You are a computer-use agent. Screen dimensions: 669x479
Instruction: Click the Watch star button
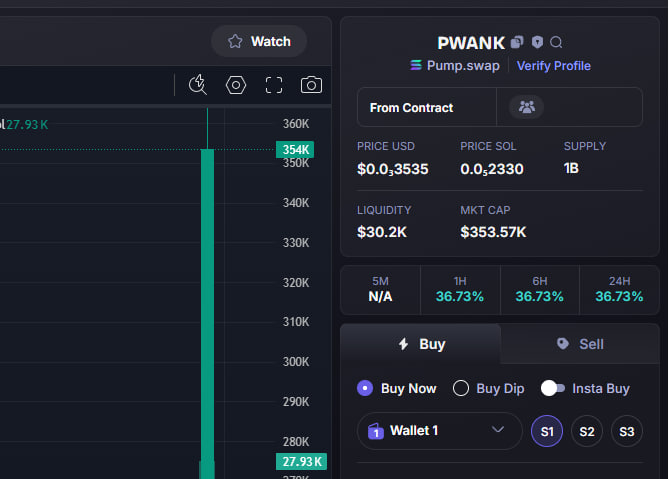point(259,41)
